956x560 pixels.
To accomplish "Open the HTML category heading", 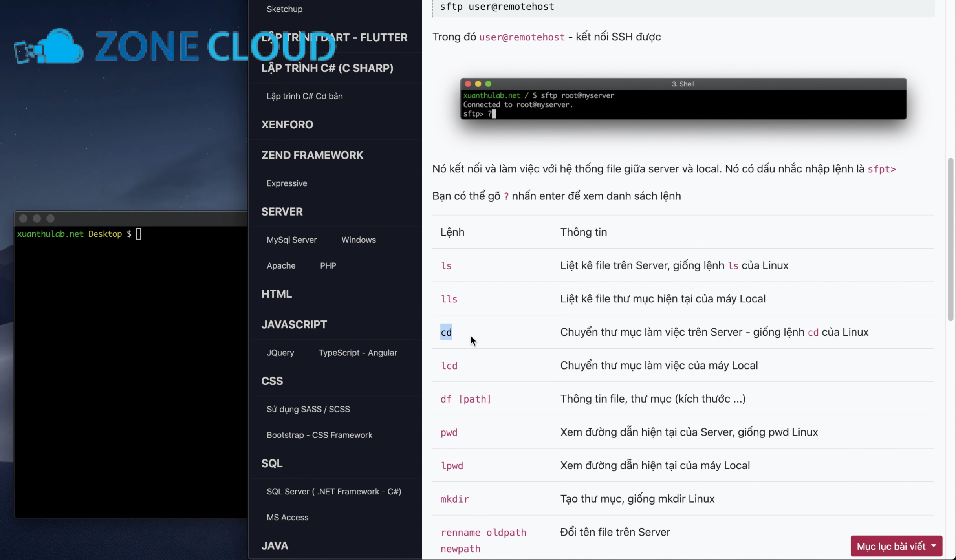I will pos(277,294).
